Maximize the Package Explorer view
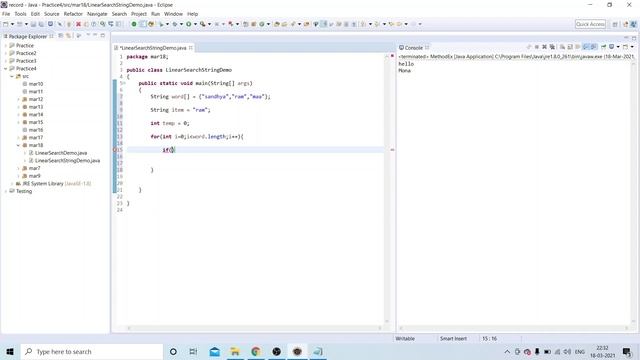Viewport: 640px width, 360px height. coord(102,36)
